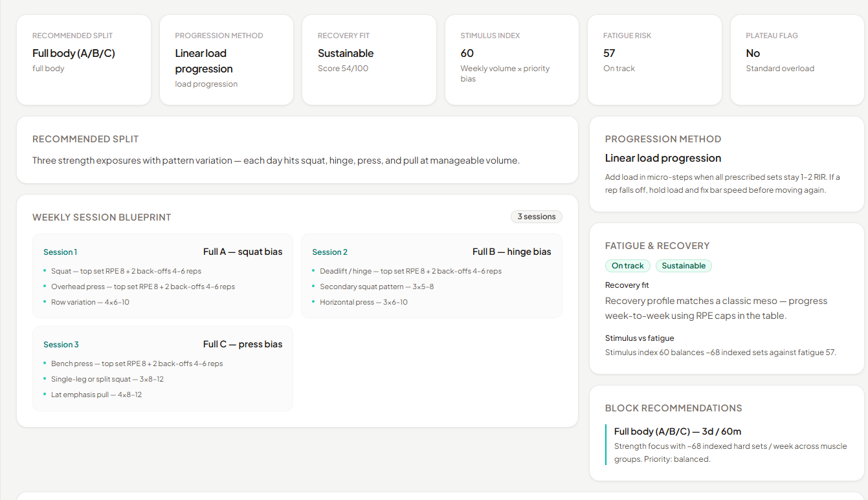Image resolution: width=868 pixels, height=500 pixels.
Task: Open the Weekly Session Blueprint heading
Action: [102, 217]
